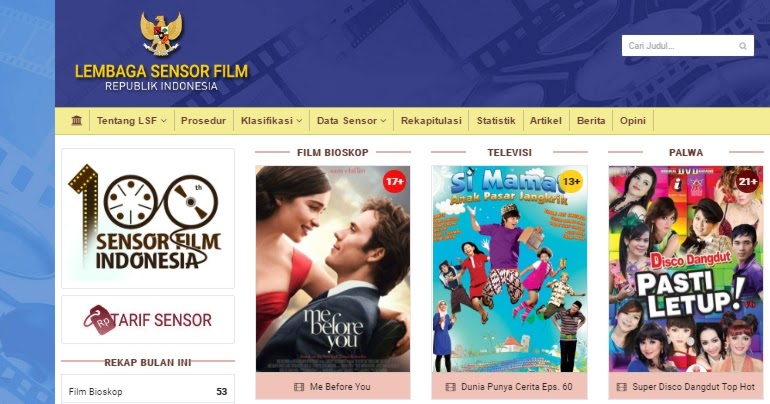Click the film icon beside Me Before You
Screen dimensions: 770x404
299,387
